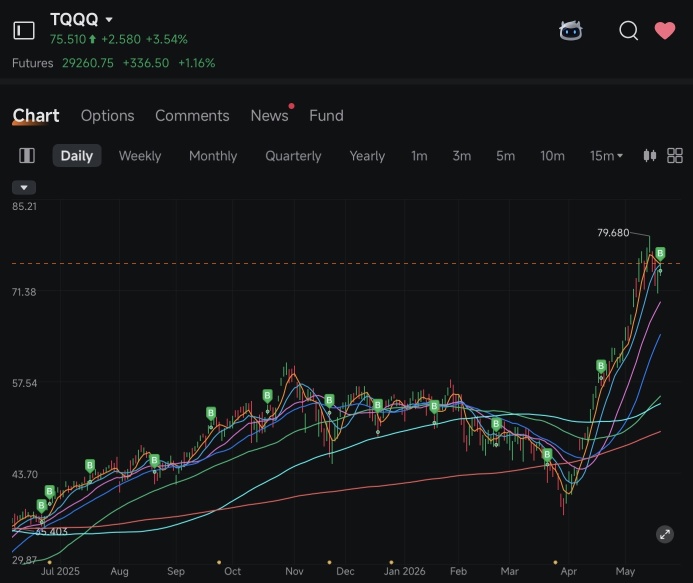Click the 71.38 price axis label
693x583 pixels.
24,292
